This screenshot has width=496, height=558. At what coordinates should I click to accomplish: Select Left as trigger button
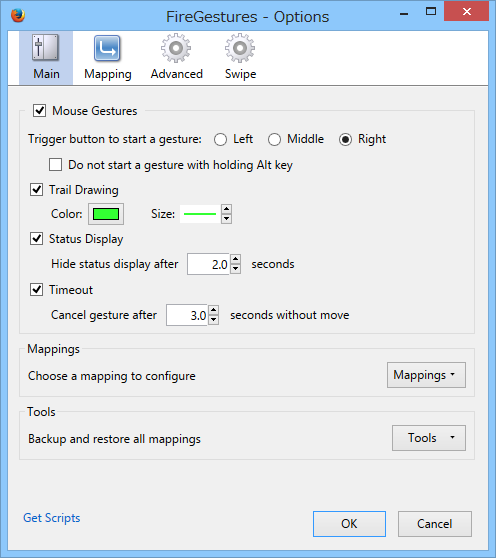tap(221, 140)
